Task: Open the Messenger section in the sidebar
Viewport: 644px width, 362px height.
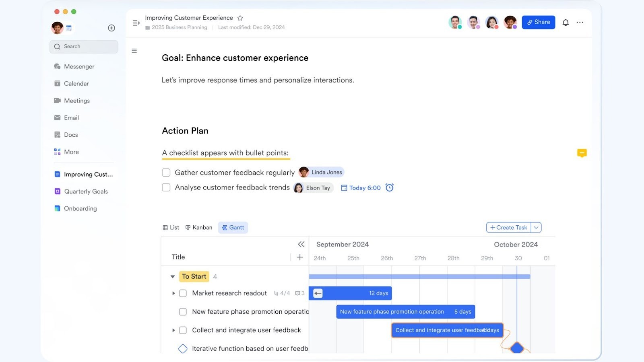Action: [79, 66]
